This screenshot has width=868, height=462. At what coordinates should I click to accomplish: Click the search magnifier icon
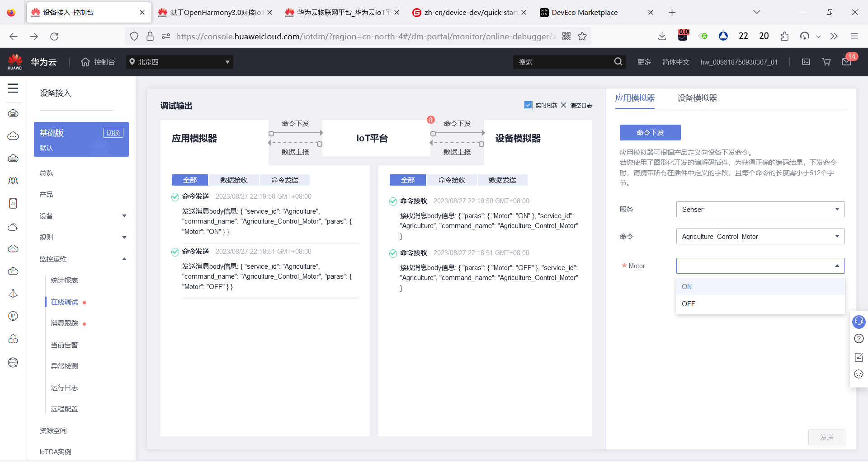(618, 62)
